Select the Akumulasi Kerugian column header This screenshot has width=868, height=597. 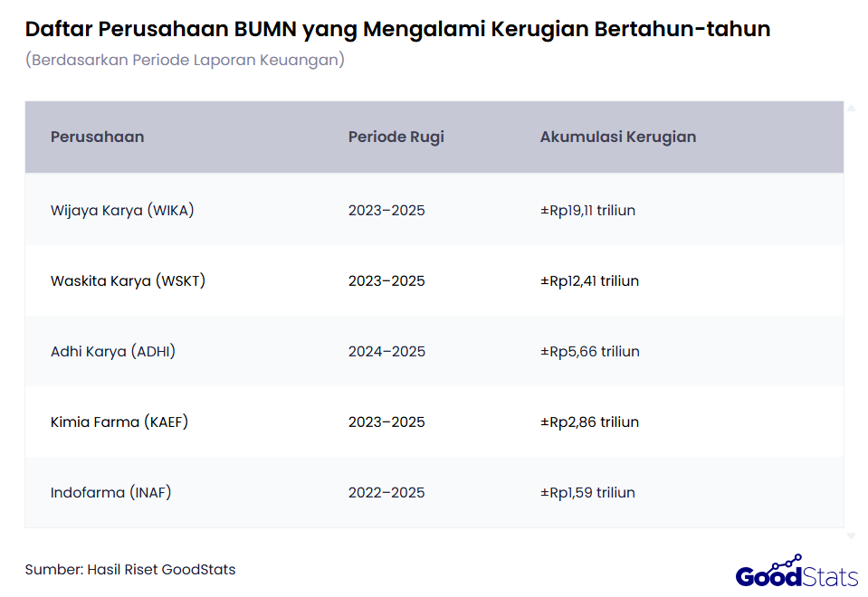click(x=618, y=137)
